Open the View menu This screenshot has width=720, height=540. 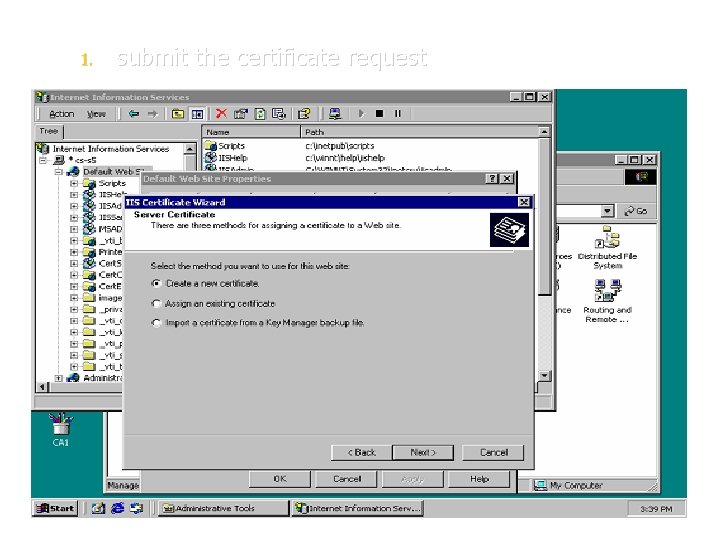coord(96,114)
